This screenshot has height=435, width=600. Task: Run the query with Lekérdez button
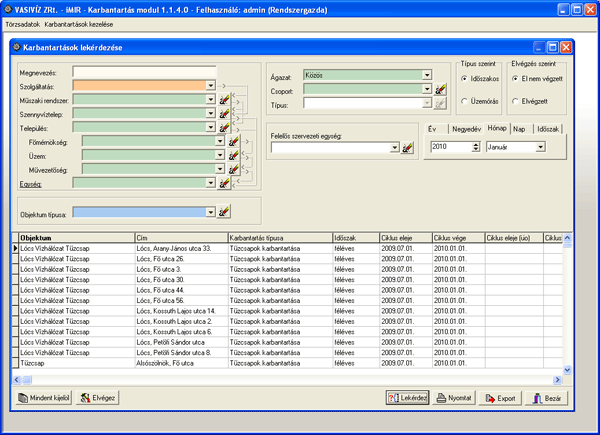(x=407, y=398)
